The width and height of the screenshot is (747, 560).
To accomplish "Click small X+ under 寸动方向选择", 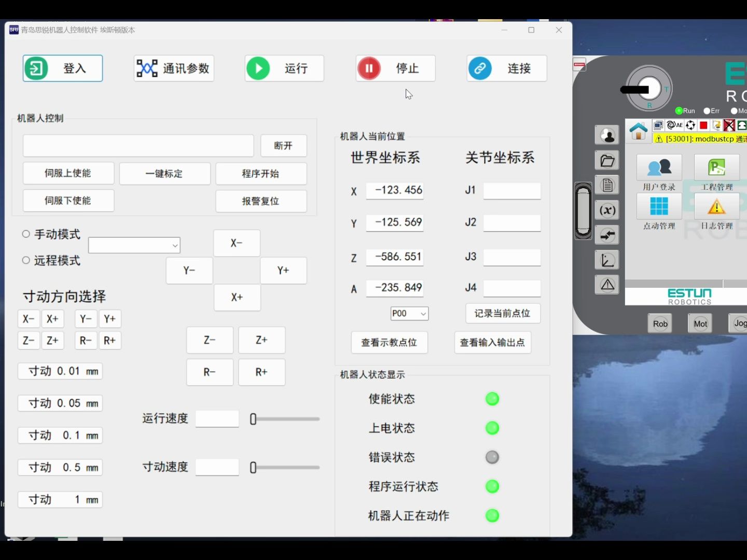I will coord(52,319).
